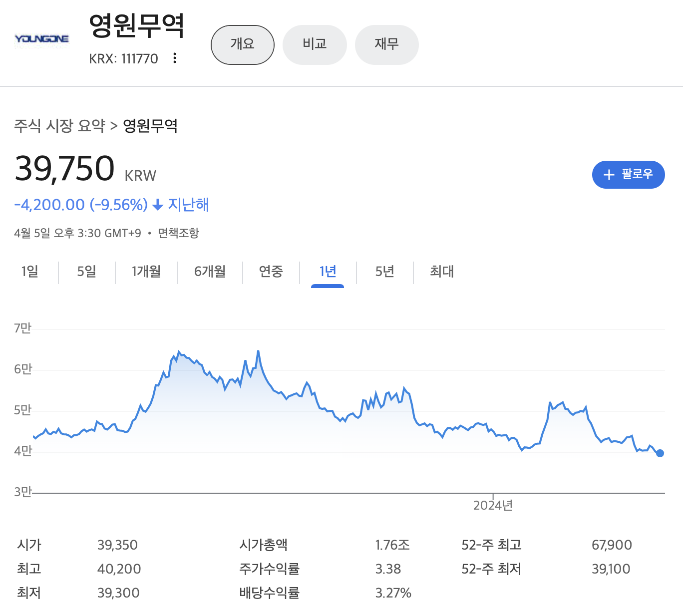Switch chart to 5년 range

[385, 272]
